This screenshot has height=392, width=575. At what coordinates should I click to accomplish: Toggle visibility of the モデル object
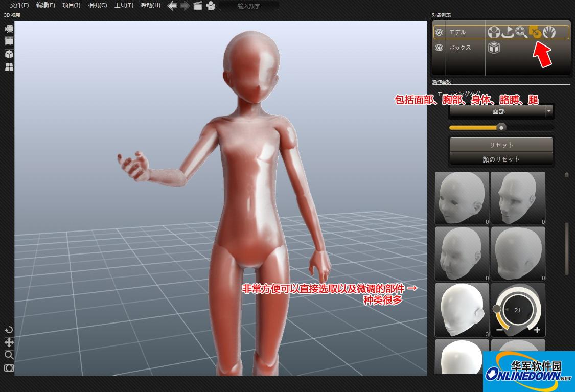click(439, 33)
